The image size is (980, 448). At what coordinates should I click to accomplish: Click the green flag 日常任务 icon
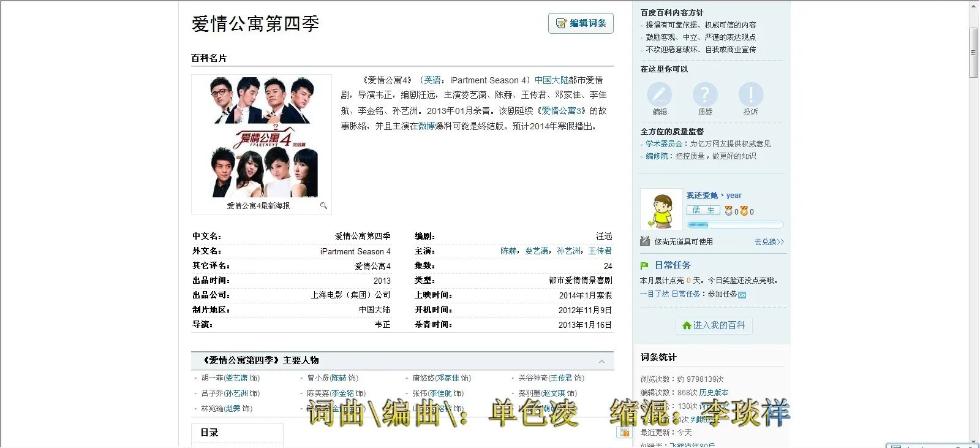coord(644,265)
